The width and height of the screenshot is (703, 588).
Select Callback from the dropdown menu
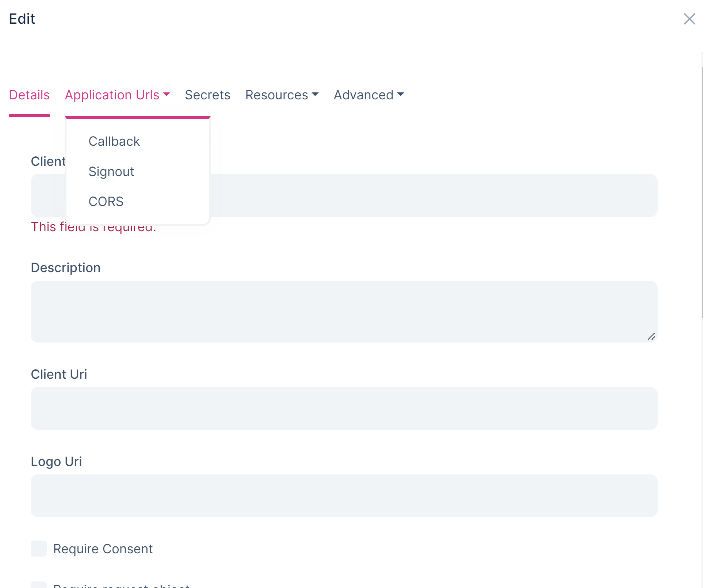(x=114, y=141)
